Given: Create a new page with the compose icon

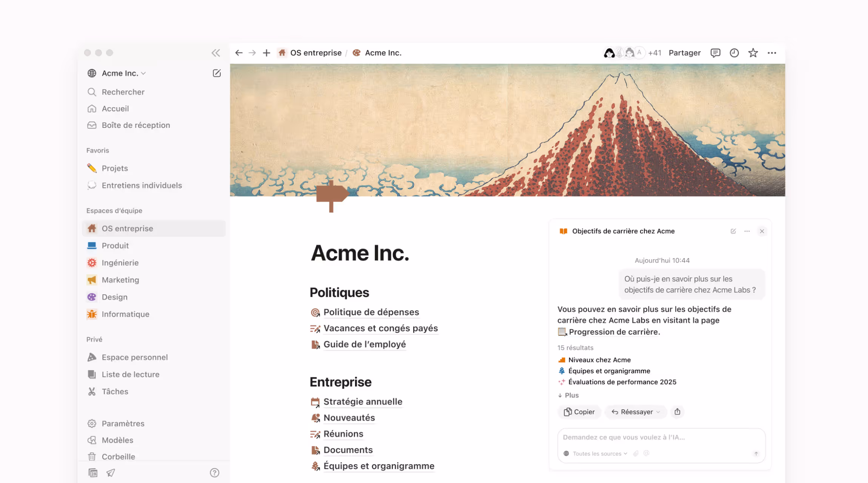Looking at the screenshot, I should click(217, 73).
